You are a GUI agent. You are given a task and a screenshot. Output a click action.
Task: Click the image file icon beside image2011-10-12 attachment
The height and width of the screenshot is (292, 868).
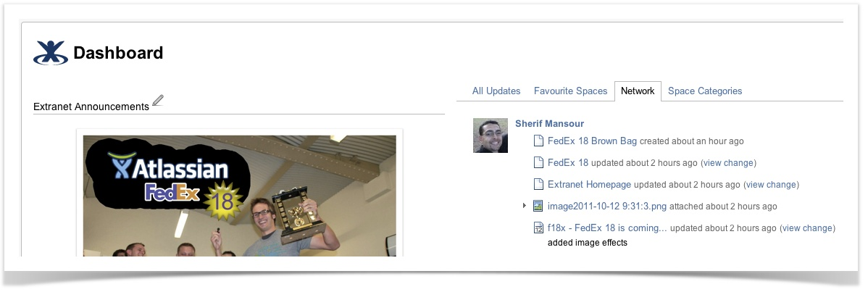coord(538,206)
